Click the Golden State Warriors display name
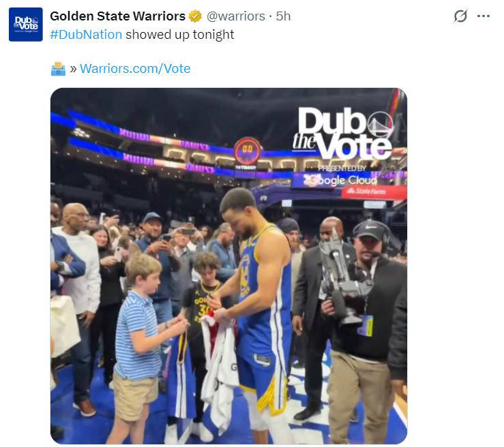The height and width of the screenshot is (447, 504). pos(117,16)
